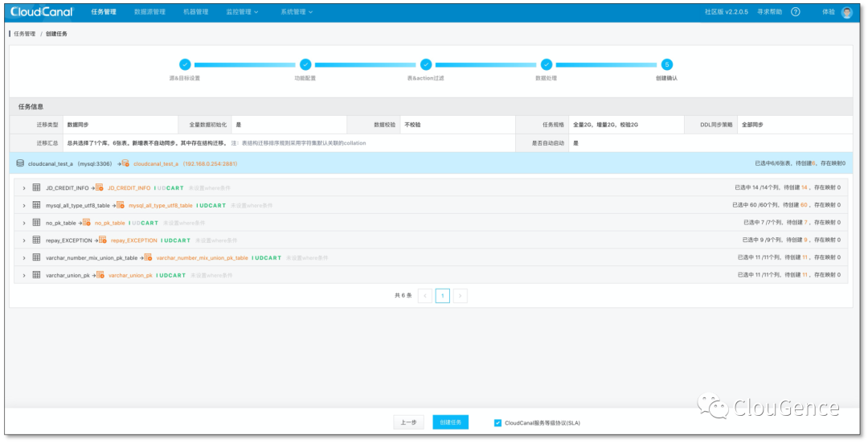Click the 任务管理 breadcrumb link
868x444 pixels.
(x=24, y=34)
